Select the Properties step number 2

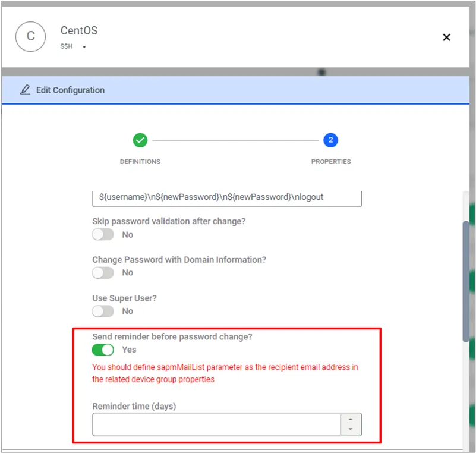[x=330, y=140]
